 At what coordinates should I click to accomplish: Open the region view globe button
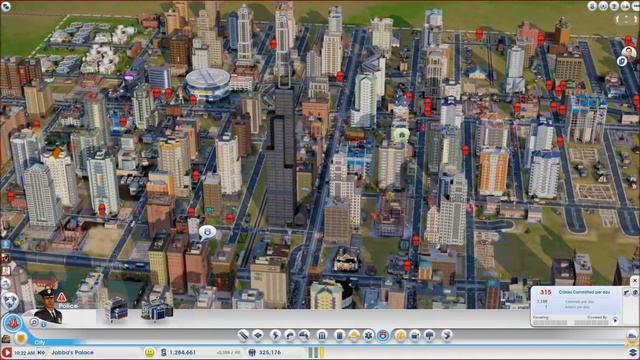[x=10, y=302]
